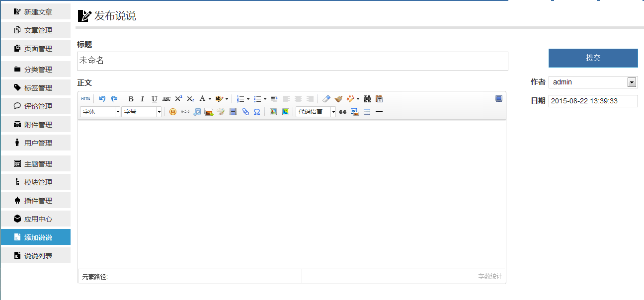This screenshot has width=644, height=300.
Task: Open find and replace binoculars icon
Action: (x=367, y=99)
